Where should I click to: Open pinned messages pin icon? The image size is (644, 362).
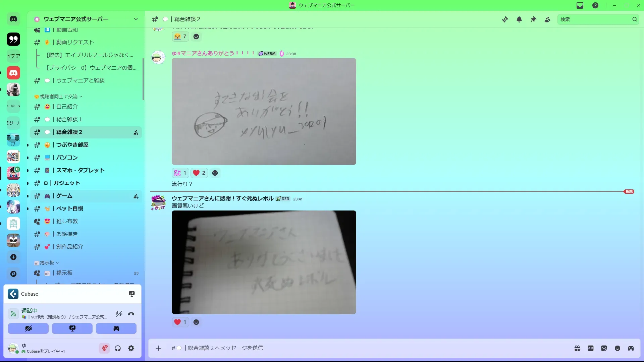tap(533, 19)
